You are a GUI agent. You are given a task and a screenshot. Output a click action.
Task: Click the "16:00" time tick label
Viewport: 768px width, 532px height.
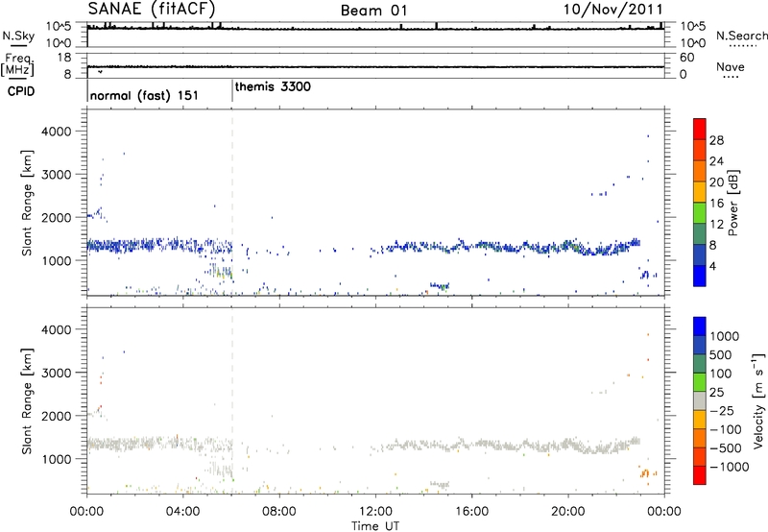pos(471,512)
